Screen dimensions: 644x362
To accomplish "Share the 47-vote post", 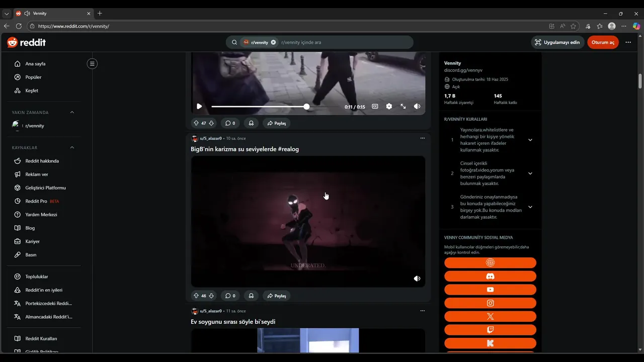I will pos(277,123).
